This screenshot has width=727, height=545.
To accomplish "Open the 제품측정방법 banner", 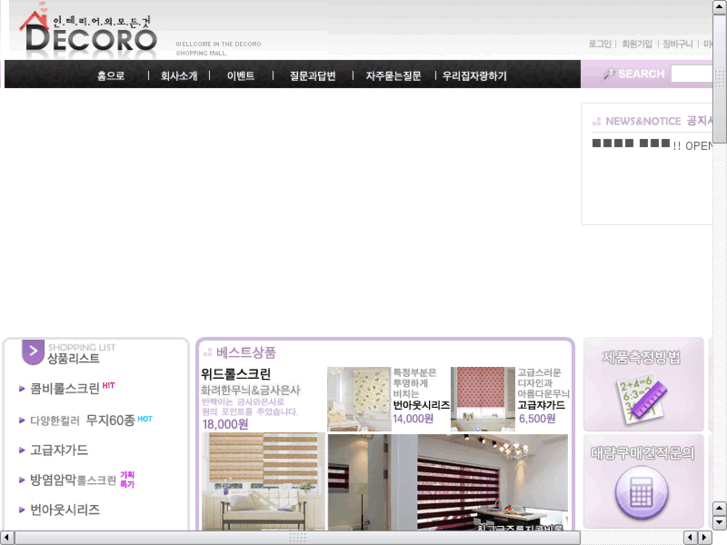I will coord(644,385).
